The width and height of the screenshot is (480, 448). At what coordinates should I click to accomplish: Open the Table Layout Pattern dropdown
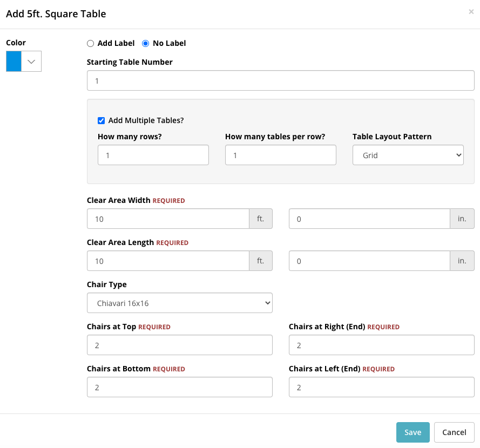point(408,155)
